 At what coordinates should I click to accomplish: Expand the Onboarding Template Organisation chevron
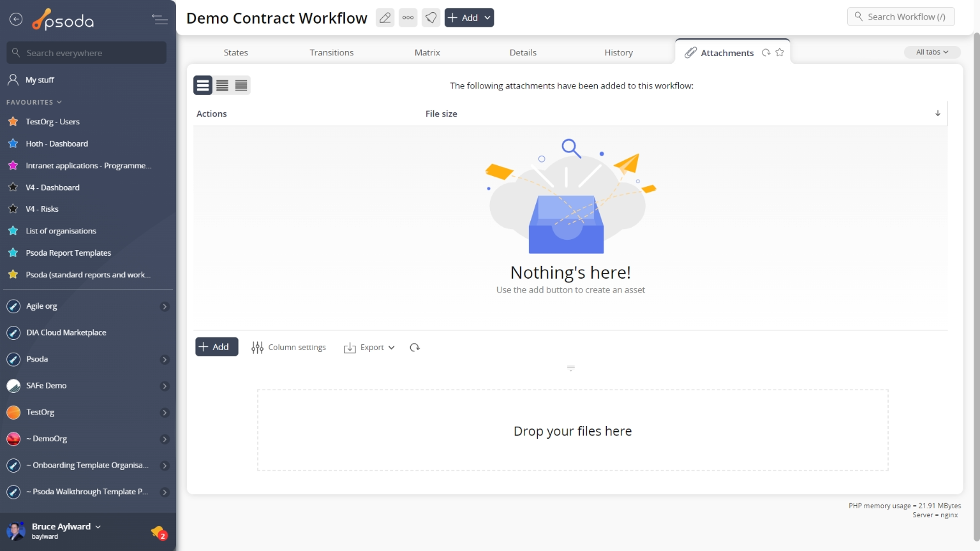click(x=165, y=466)
